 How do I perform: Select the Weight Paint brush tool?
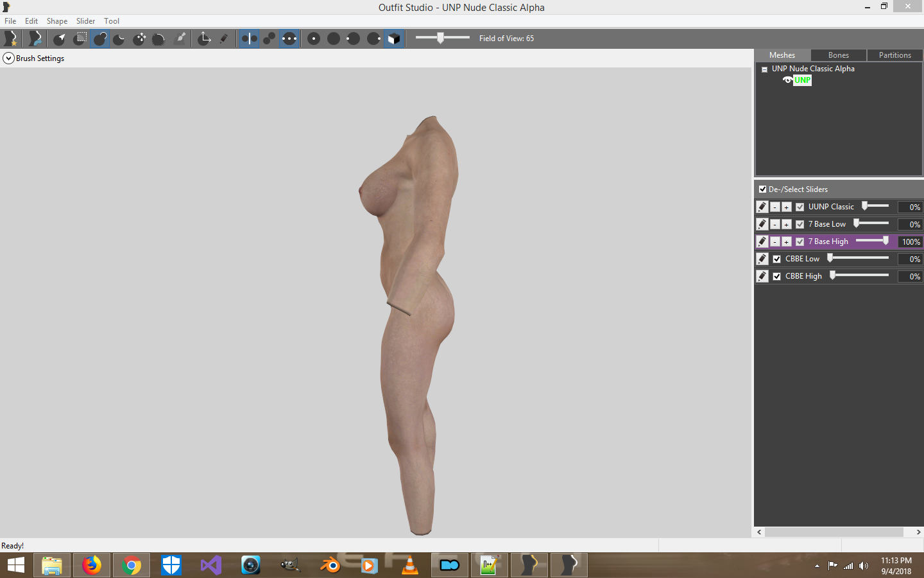(180, 39)
